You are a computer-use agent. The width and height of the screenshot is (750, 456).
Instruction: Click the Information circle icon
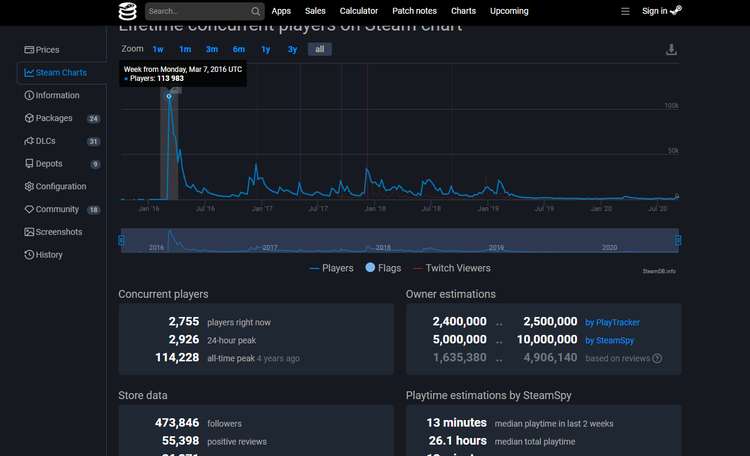(x=29, y=95)
